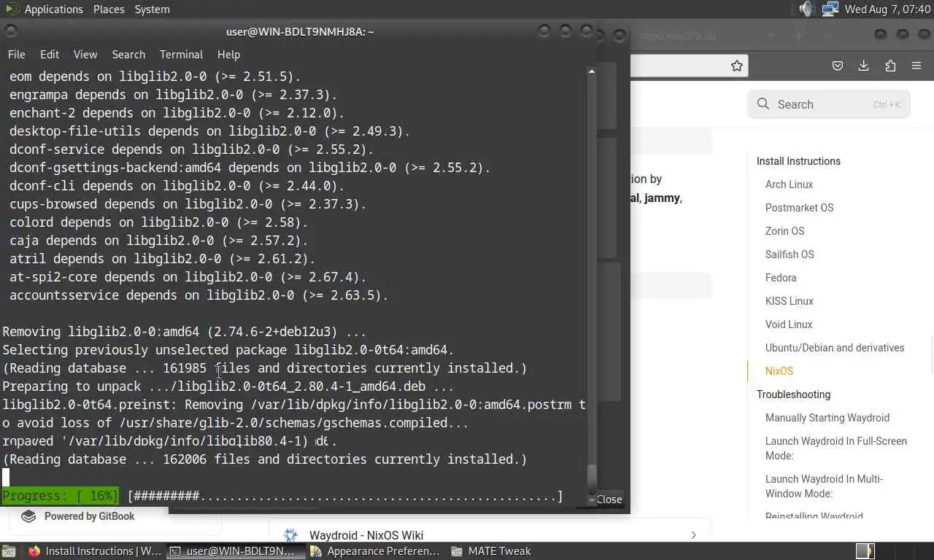934x560 pixels.
Task: Switch to the Appearance Preferences taskbar item
Action: pos(375,551)
